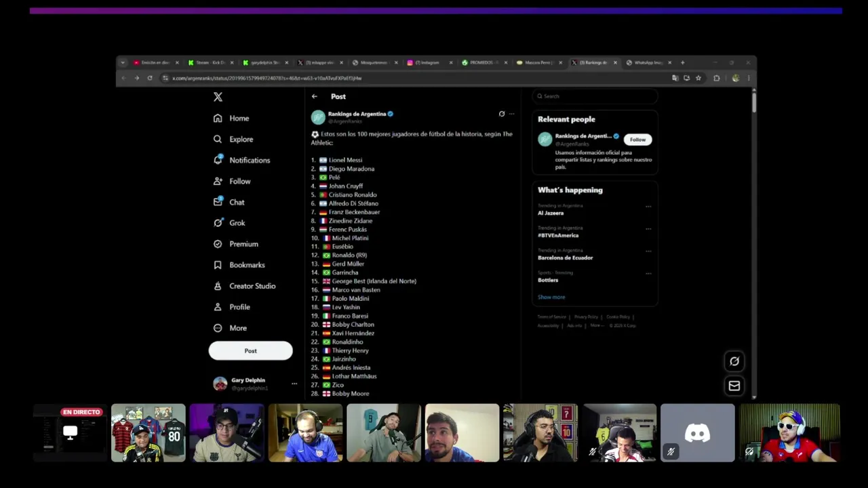The image size is (868, 488).
Task: Switch to the garydelphin Kick tab
Action: tap(265, 62)
